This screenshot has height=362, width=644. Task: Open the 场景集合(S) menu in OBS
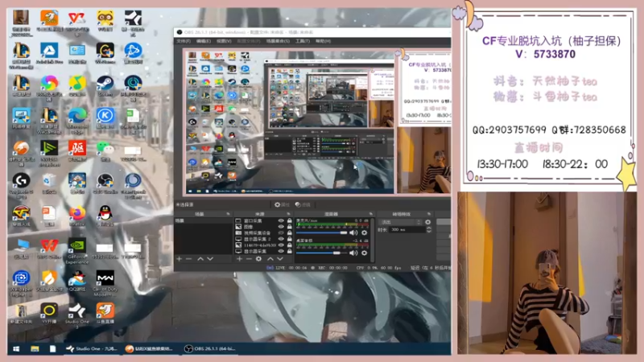click(x=278, y=41)
